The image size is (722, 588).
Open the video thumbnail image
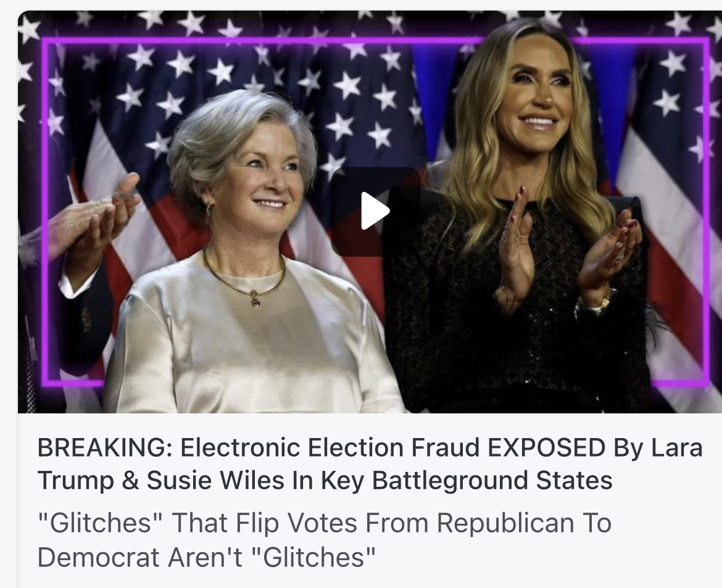click(370, 212)
